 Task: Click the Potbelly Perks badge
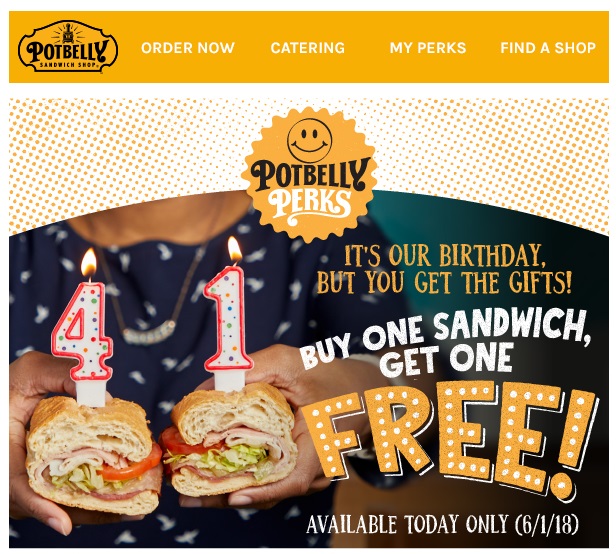click(x=310, y=175)
